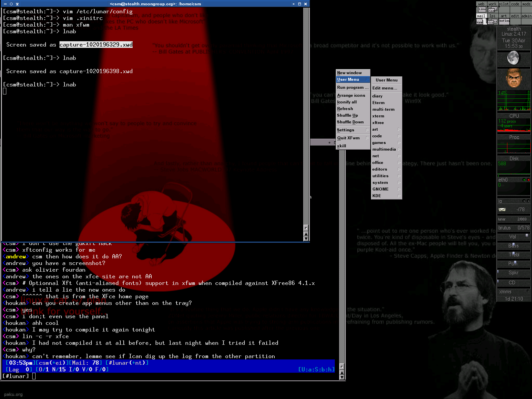Viewport: 532px width, 399px height.
Task: Switch to the web desktop in pager
Action: pos(481,4)
